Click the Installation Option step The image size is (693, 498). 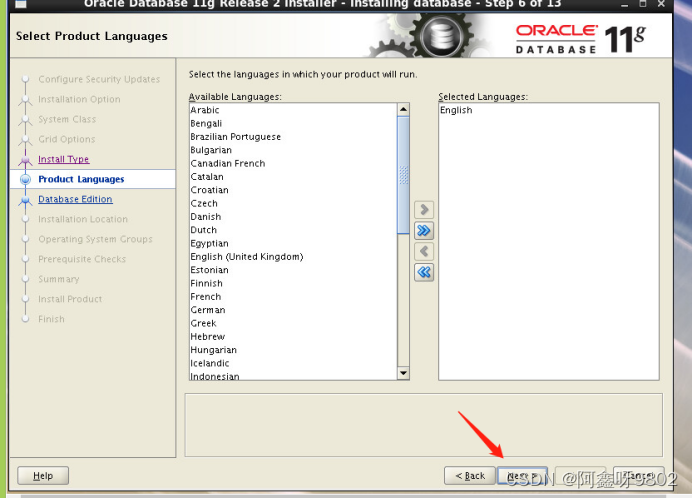coord(79,99)
